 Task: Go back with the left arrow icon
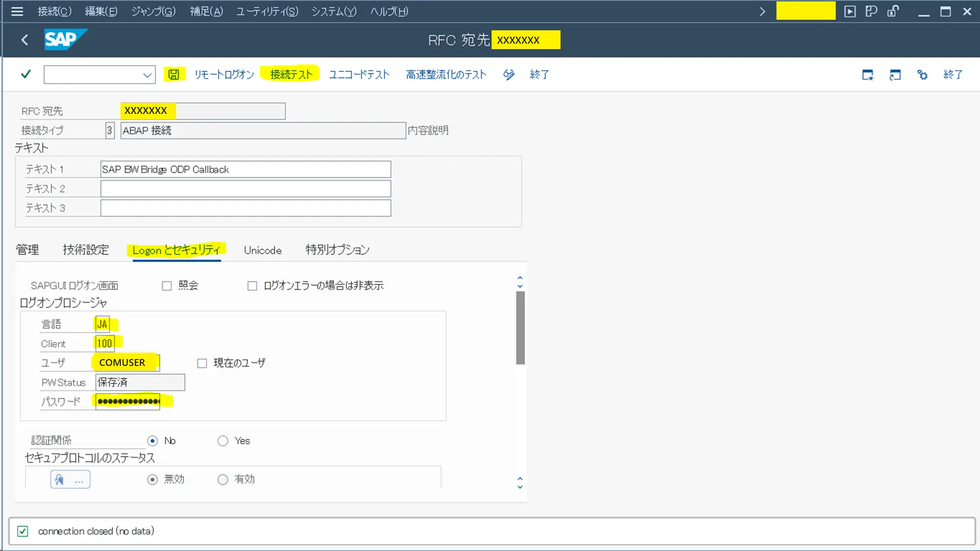(25, 40)
